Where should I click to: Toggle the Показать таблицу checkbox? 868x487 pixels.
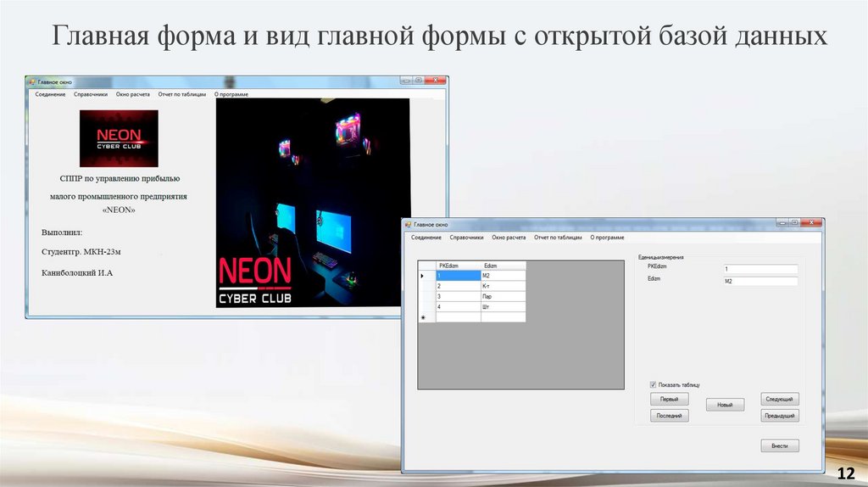point(653,384)
